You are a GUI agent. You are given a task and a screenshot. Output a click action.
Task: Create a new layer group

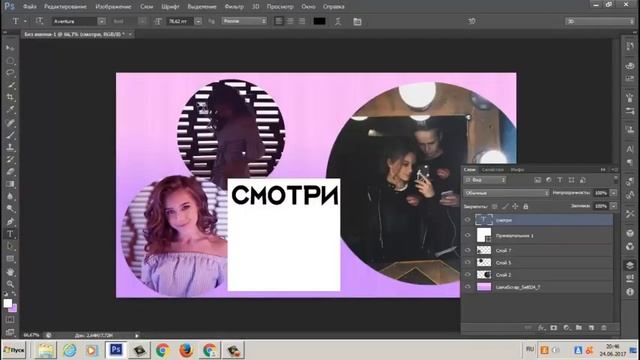(579, 328)
